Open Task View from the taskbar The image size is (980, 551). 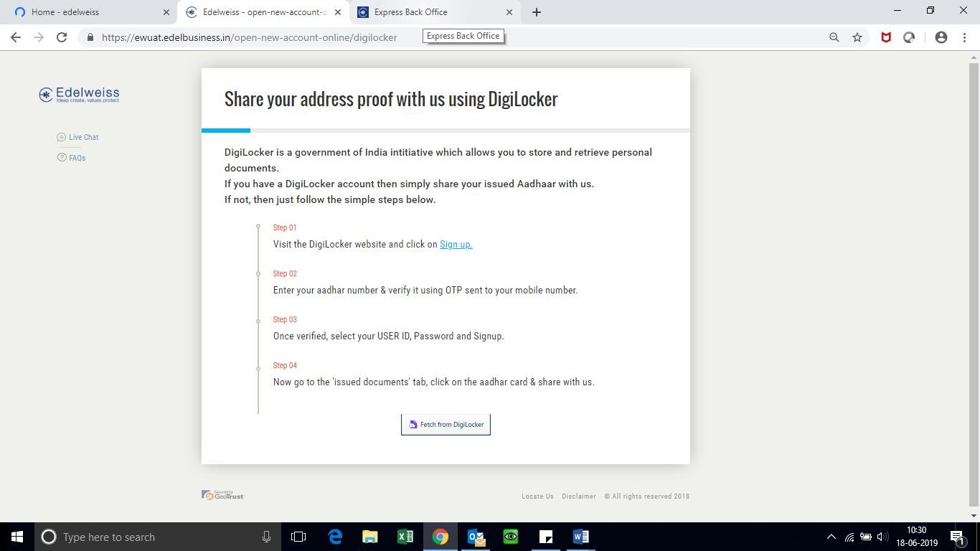(x=298, y=537)
